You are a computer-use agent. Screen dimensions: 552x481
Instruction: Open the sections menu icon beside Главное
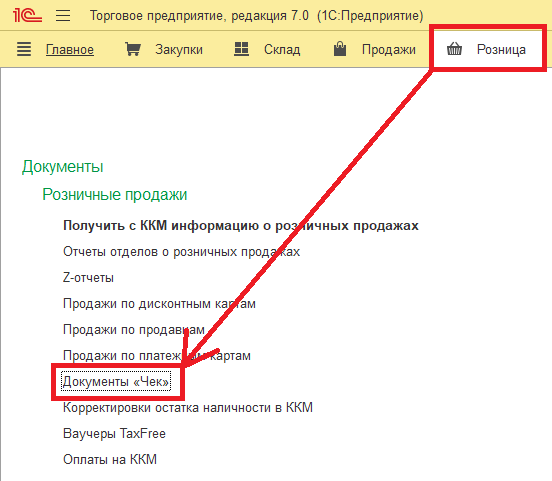24,49
